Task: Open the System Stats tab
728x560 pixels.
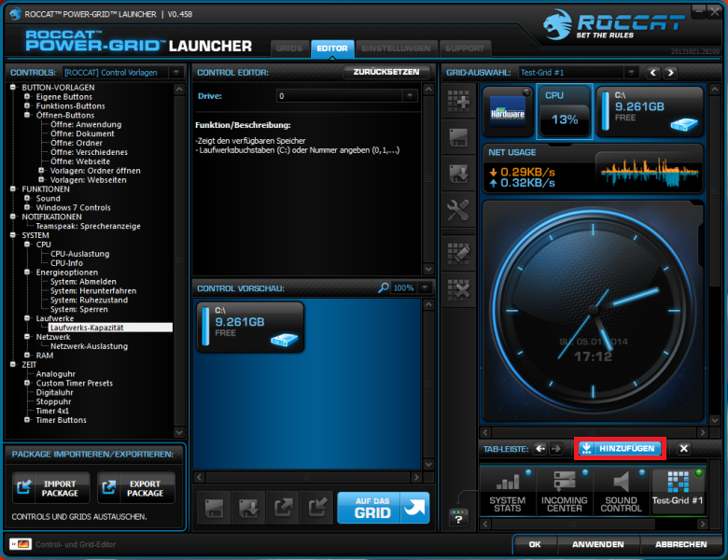Action: coord(508,491)
